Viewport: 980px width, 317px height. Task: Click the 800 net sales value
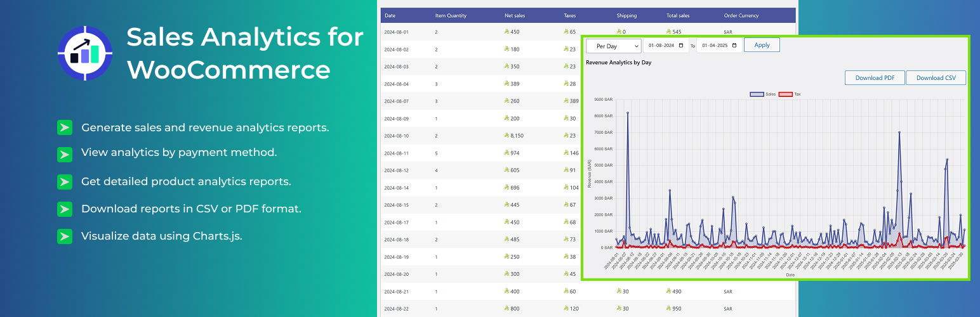coord(512,309)
